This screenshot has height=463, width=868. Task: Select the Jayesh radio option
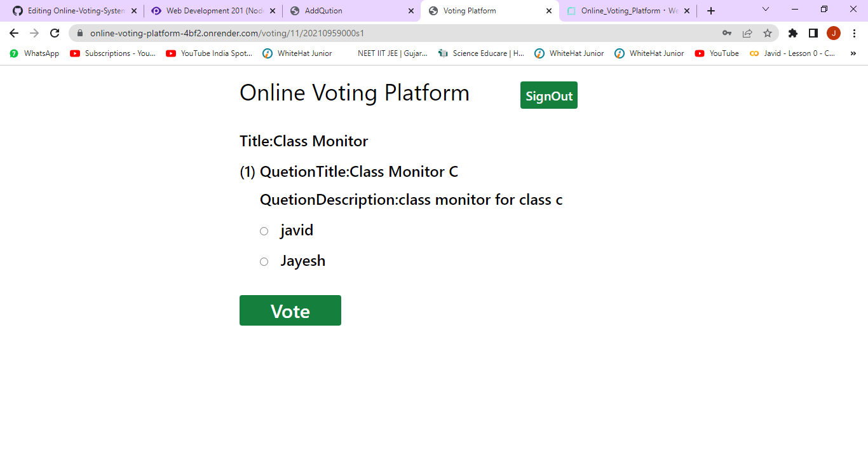tap(264, 261)
